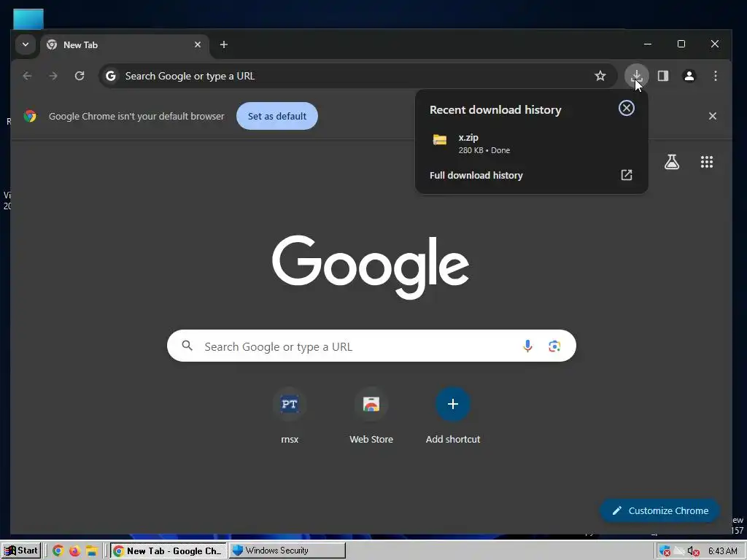The image size is (747, 560).
Task: Close the New Tab tab
Action: (x=198, y=44)
